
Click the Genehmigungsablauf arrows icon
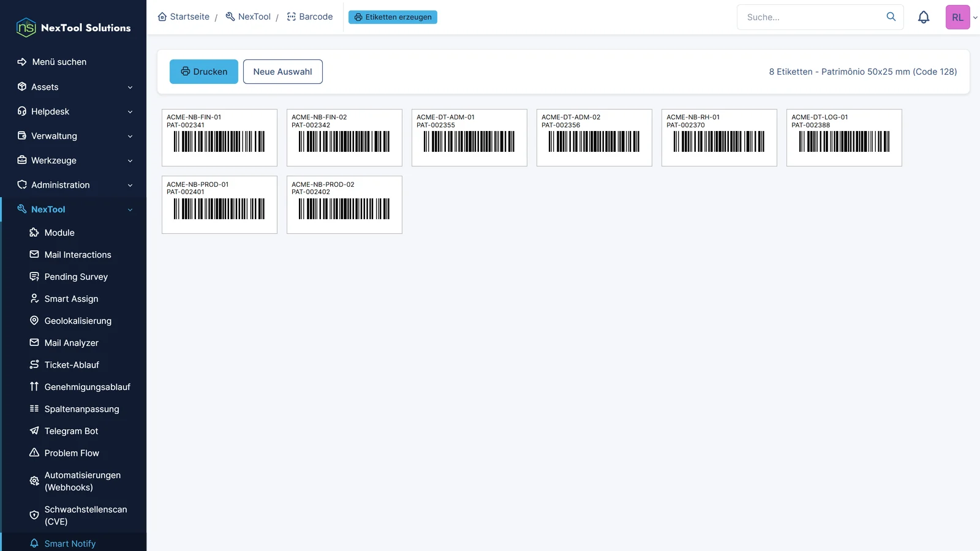(x=34, y=387)
